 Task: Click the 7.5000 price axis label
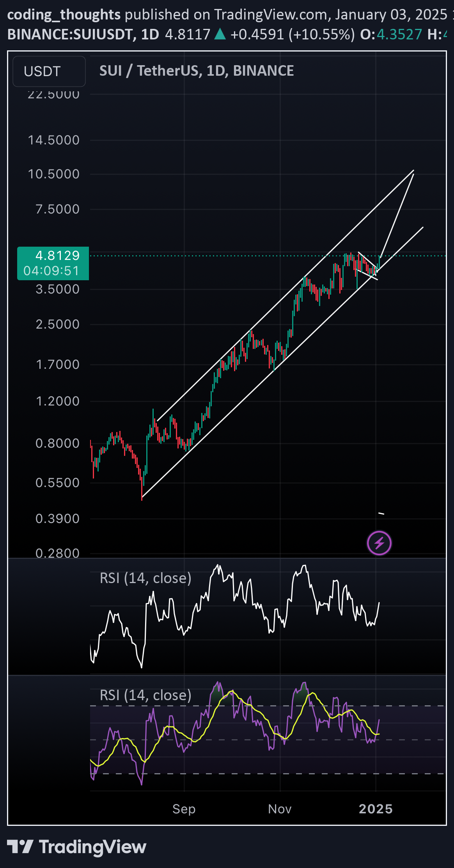(x=57, y=209)
